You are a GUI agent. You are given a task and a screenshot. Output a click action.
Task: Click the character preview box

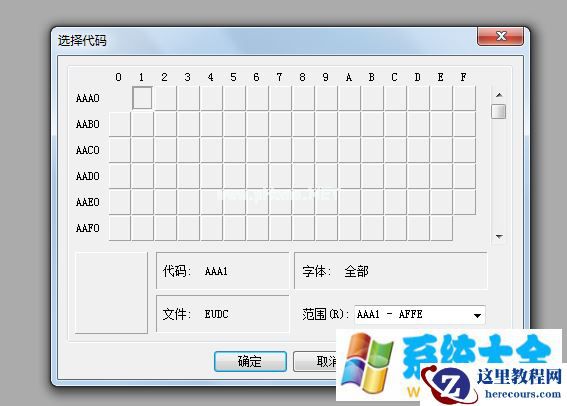(111, 292)
